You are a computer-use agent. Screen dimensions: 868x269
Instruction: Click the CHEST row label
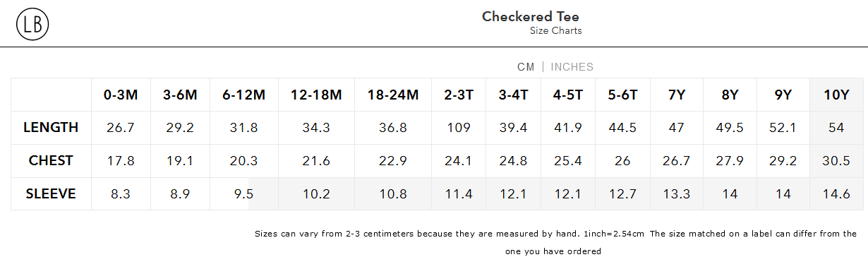51,161
